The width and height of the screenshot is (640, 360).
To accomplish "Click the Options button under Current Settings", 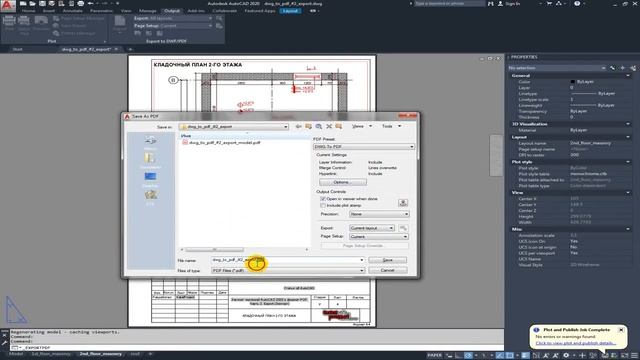I will [343, 182].
